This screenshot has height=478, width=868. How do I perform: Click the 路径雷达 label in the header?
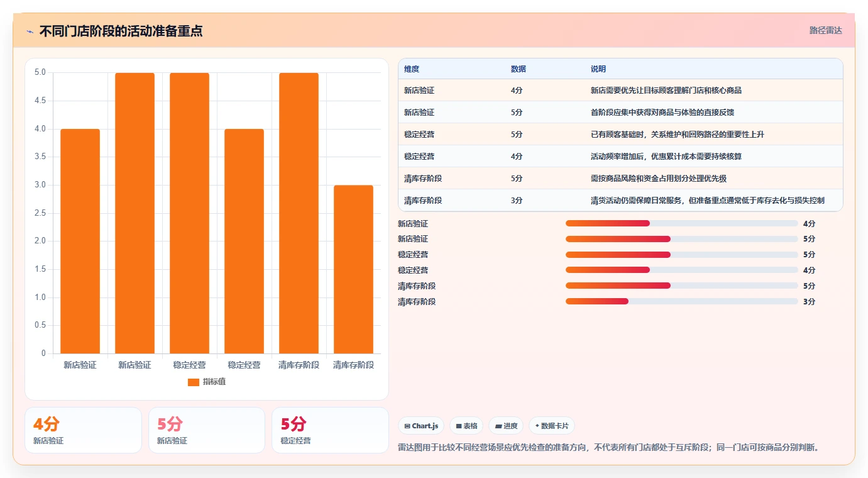click(x=825, y=30)
